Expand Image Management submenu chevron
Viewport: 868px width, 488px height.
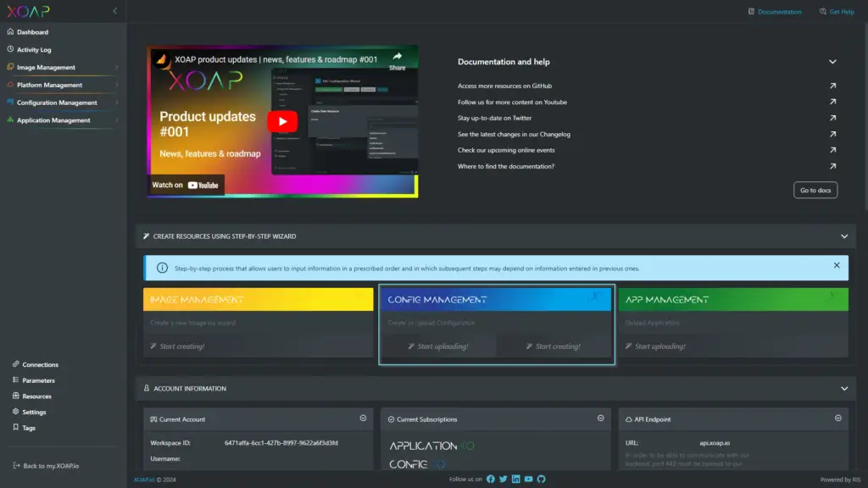[117, 68]
